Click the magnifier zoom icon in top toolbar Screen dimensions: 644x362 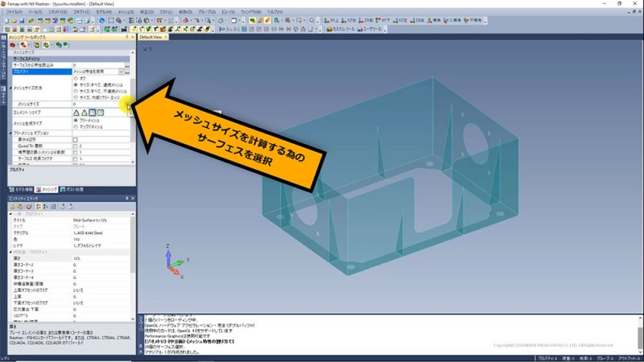[x=312, y=21]
